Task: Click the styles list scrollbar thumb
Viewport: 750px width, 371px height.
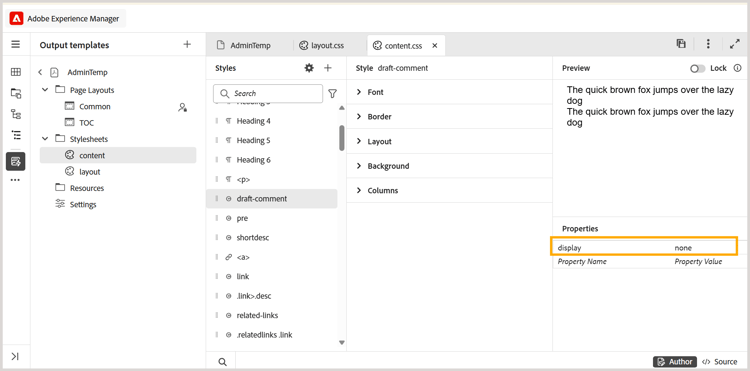Action: tap(342, 138)
